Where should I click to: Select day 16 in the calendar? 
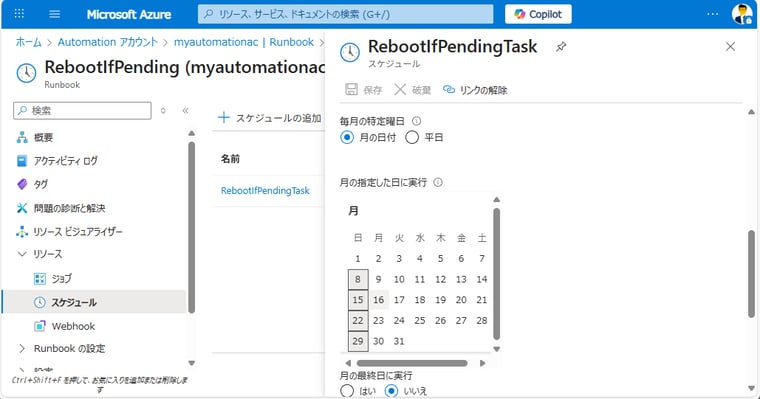pos(379,300)
